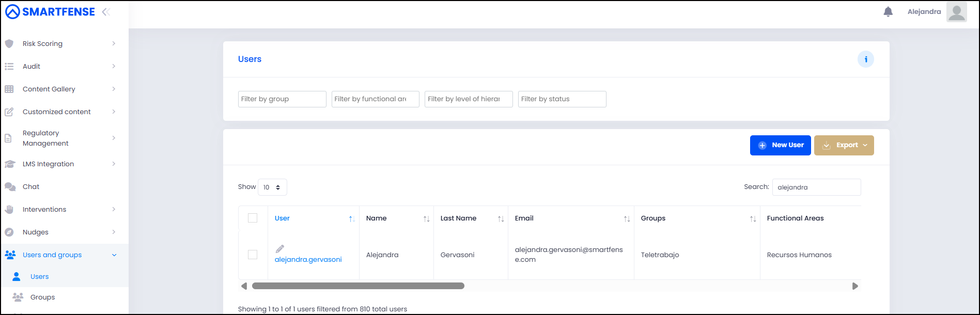
Task: Click the Audit list icon
Action: pos(9,67)
